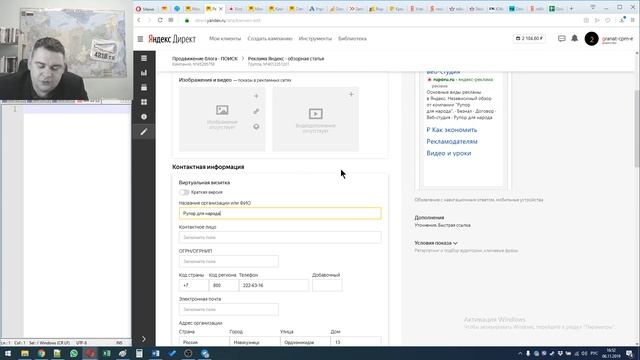Open a new browser tab
Image resolution: width=640 pixels, height=360 pixels.
coord(571,8)
